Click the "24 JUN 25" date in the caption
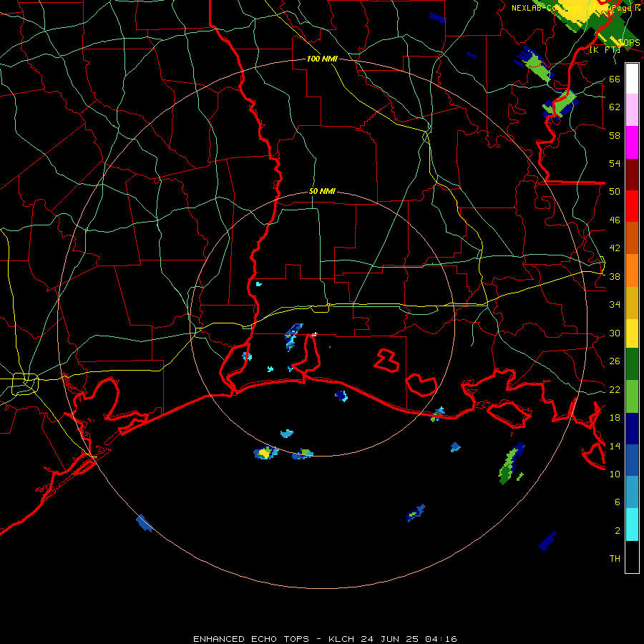This screenshot has width=644, height=644. [x=390, y=639]
